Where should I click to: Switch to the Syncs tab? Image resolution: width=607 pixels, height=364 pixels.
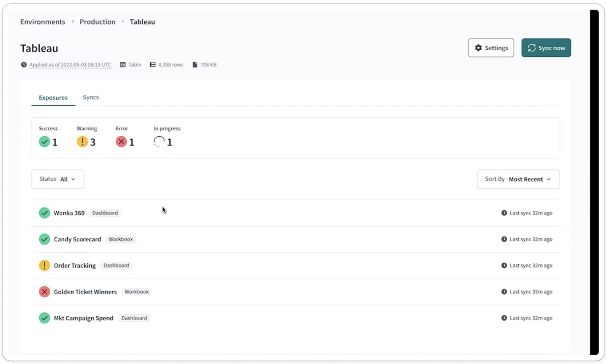point(91,97)
